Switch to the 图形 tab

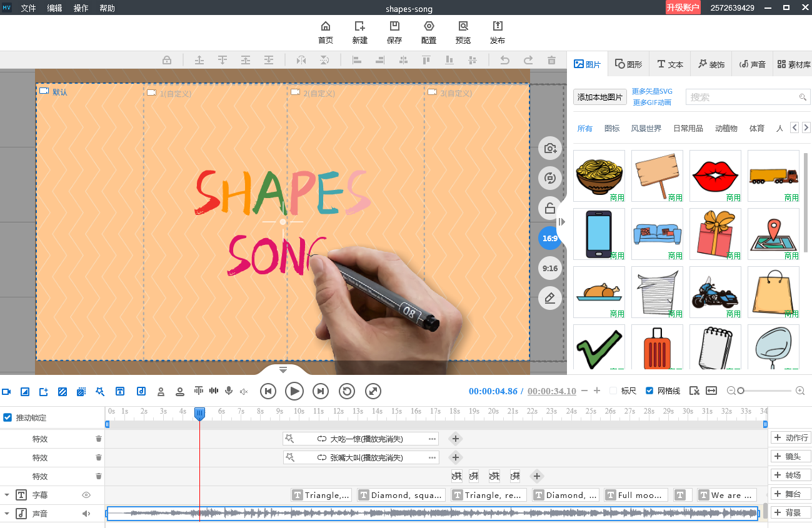pos(628,64)
